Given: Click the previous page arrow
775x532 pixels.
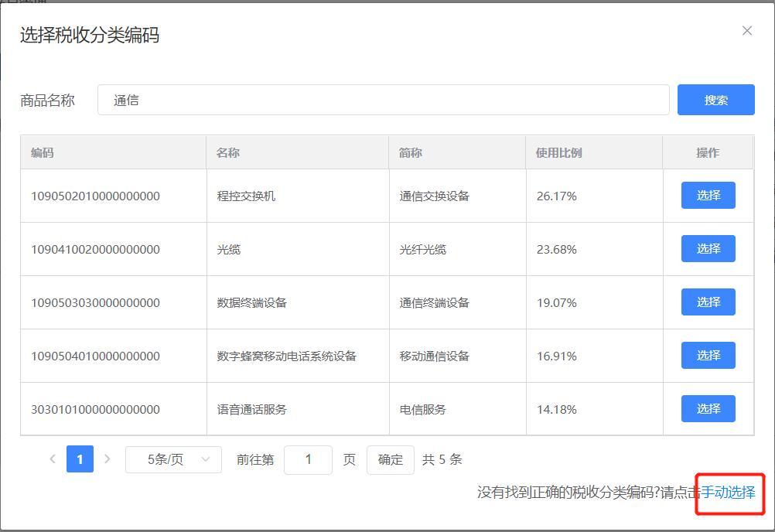Looking at the screenshot, I should pos(52,459).
